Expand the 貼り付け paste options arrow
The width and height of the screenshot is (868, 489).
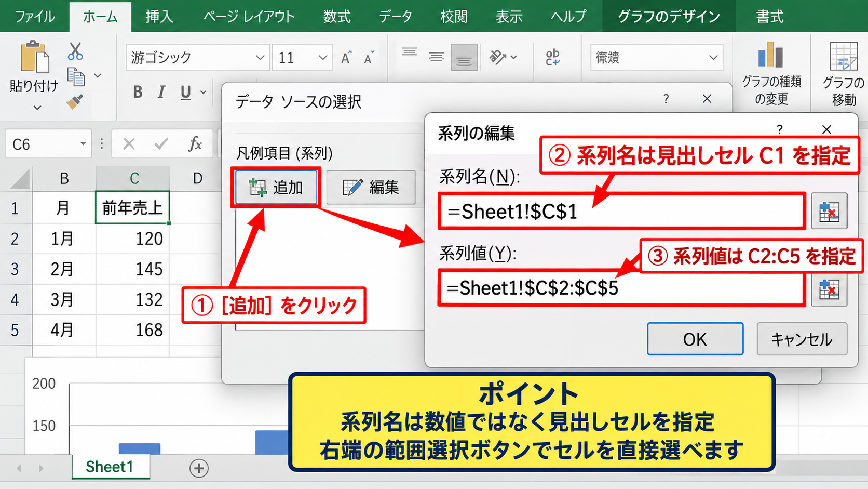pyautogui.click(x=37, y=108)
